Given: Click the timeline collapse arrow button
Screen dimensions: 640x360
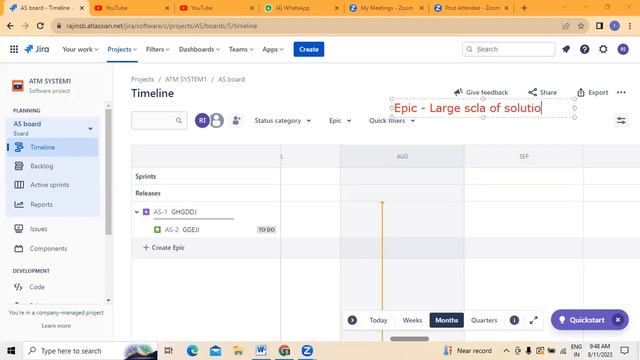Looking at the screenshot, I should [x=352, y=320].
